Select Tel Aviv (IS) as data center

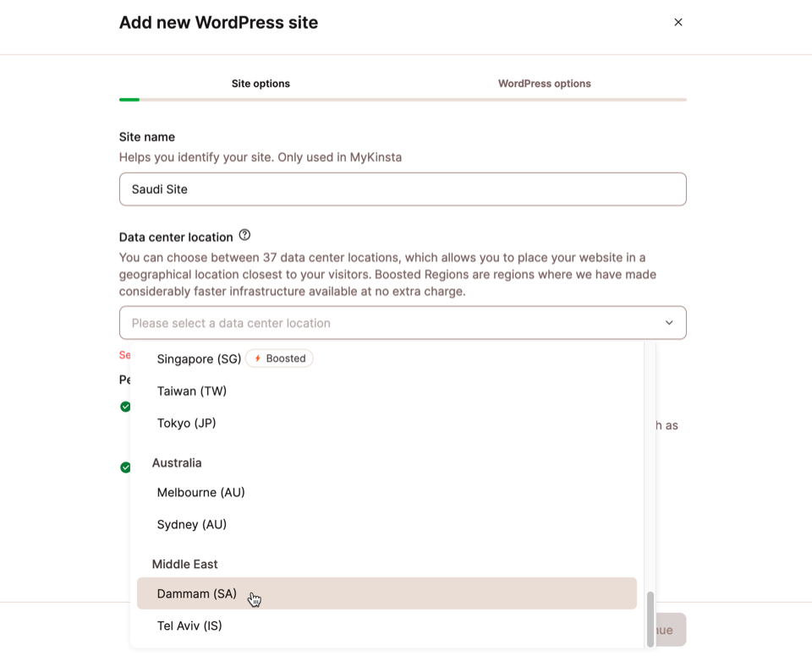pyautogui.click(x=188, y=626)
